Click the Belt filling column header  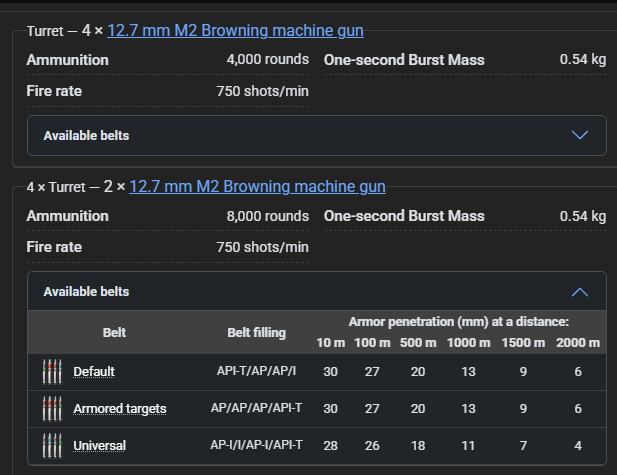click(257, 333)
